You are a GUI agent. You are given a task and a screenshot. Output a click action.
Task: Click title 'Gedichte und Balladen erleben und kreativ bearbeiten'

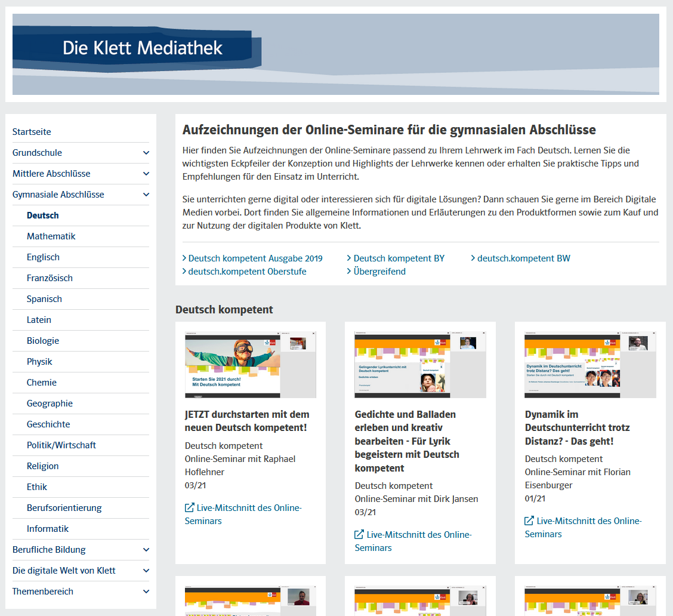[407, 441]
